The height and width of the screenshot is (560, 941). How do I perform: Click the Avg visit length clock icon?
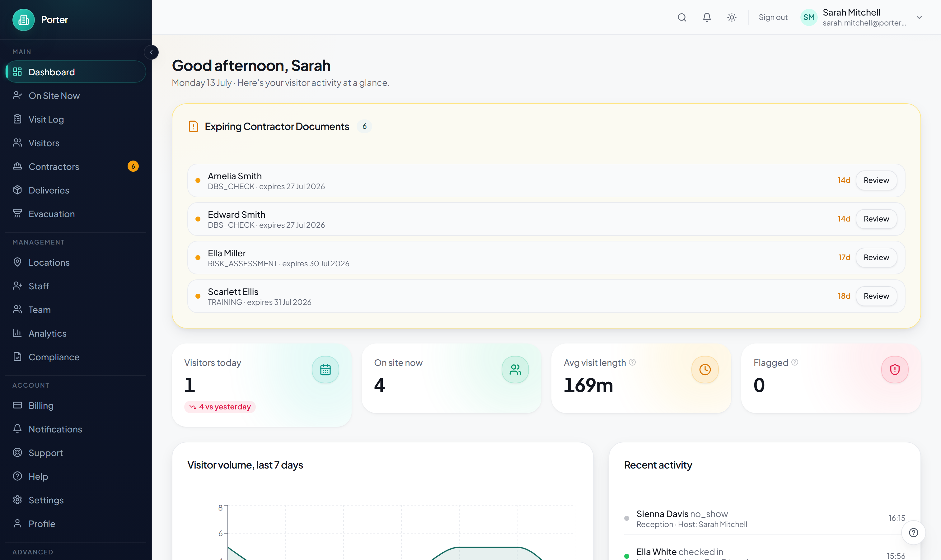click(x=705, y=369)
